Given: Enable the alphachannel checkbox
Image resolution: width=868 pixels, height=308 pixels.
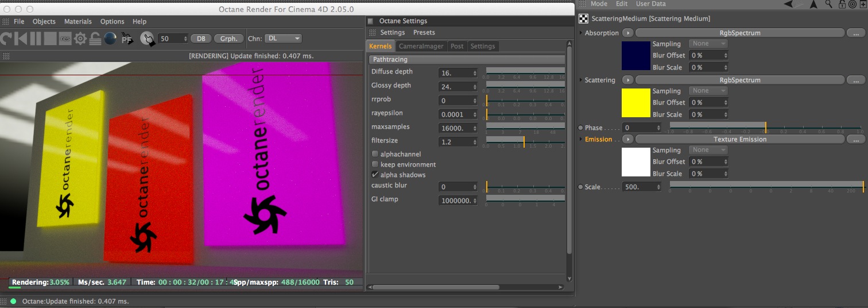Looking at the screenshot, I should pyautogui.click(x=375, y=154).
